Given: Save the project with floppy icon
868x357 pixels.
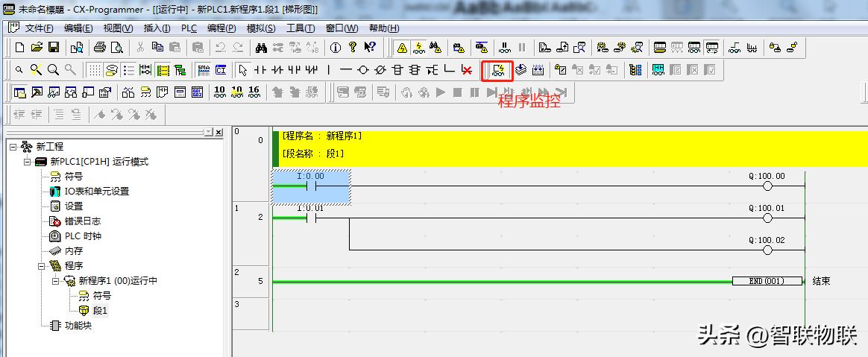Looking at the screenshot, I should pos(54,48).
